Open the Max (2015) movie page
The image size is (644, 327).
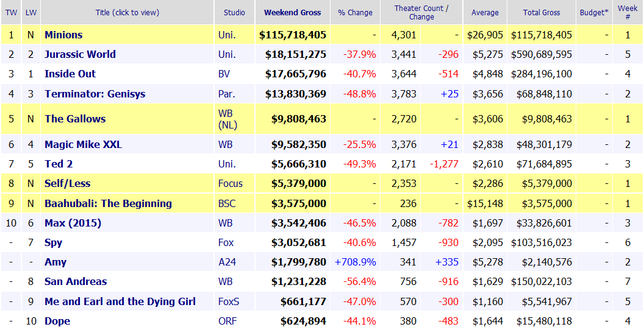pos(73,223)
